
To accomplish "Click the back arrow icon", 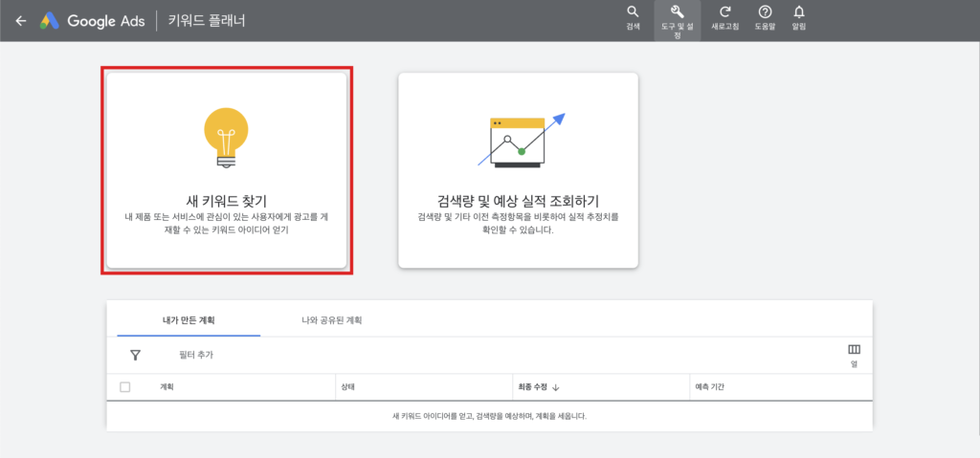I will [x=21, y=20].
